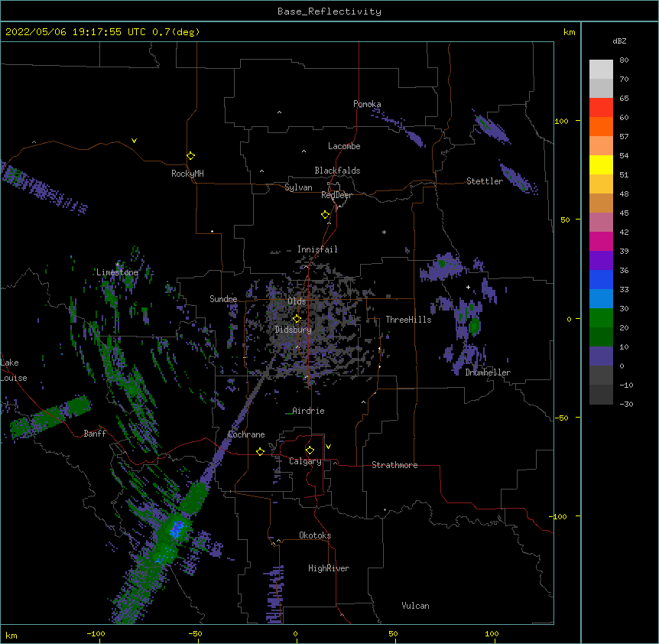Pick the orange 57-60 dBZ legend swatch
The width and height of the screenshot is (659, 644).
click(x=601, y=127)
